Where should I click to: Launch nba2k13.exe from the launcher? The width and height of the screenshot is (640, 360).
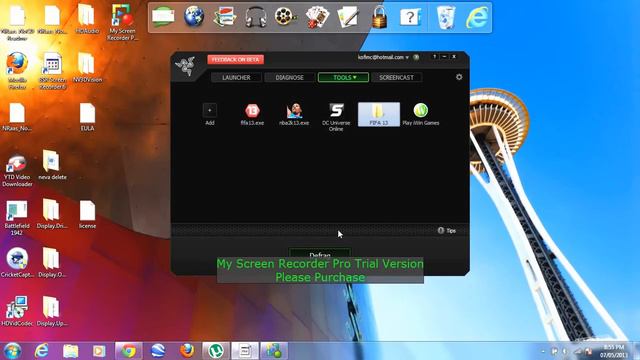click(294, 114)
